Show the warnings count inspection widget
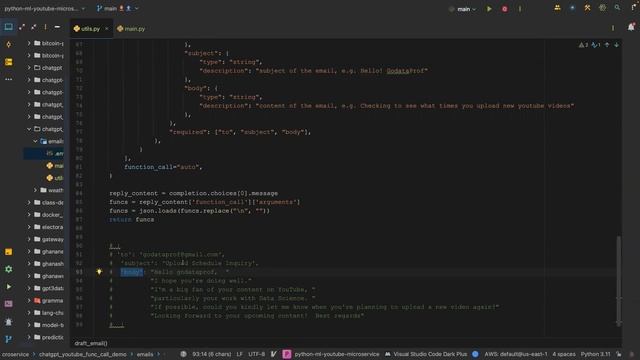The image size is (640, 360). pos(583,45)
